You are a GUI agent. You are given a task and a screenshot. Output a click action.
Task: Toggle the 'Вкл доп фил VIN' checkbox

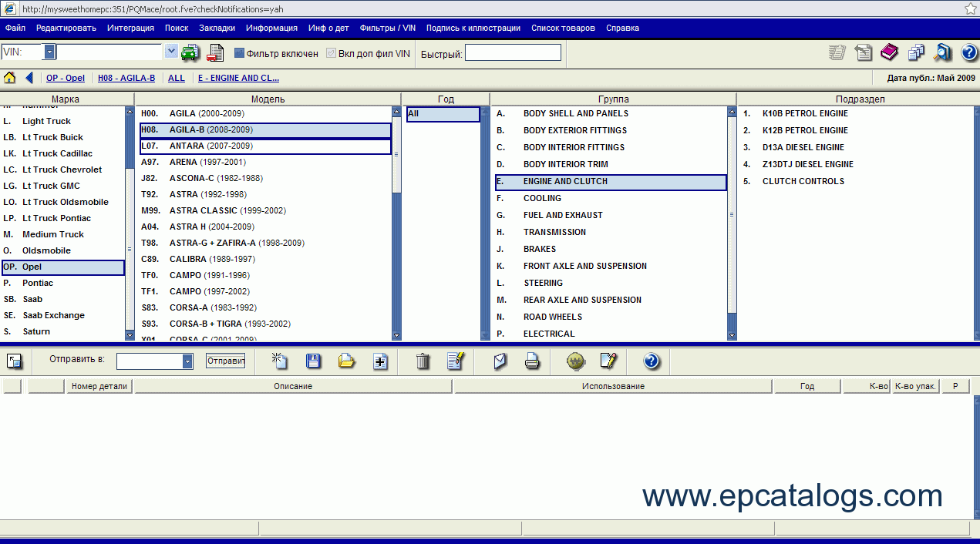(332, 53)
